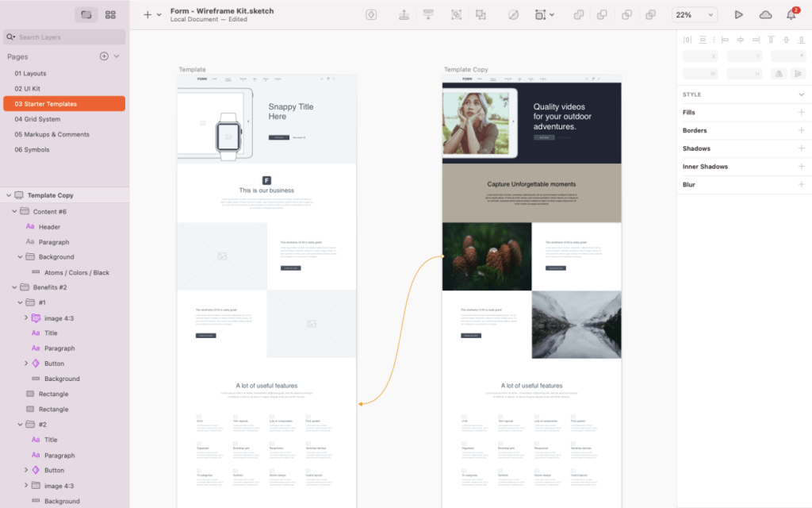Flip the selection horizontally in the inspector
Image resolution: width=812 pixels, height=508 pixels.
coord(779,74)
